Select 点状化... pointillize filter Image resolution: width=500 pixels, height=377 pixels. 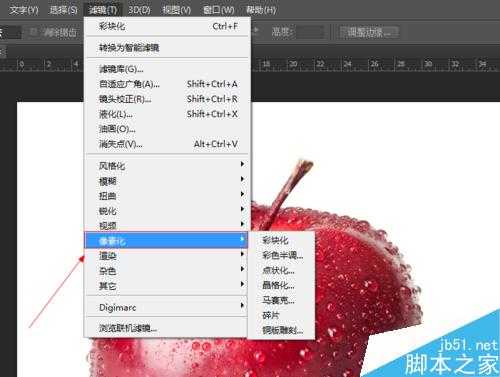click(x=281, y=270)
